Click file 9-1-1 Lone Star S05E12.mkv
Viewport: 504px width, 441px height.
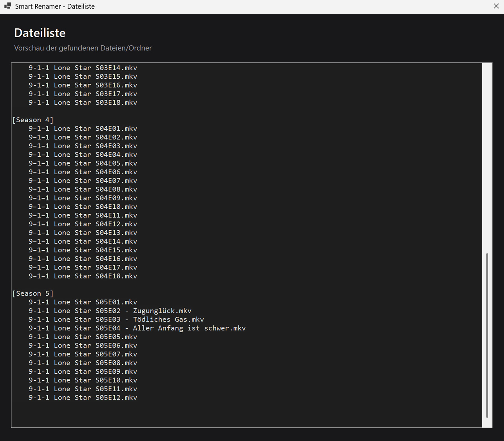83,398
